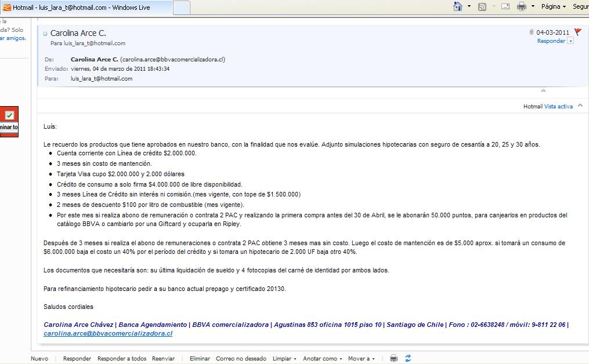The height and width of the screenshot is (364, 589).
Task: Click the greeting 'Luis:'
Action: click(x=50, y=126)
